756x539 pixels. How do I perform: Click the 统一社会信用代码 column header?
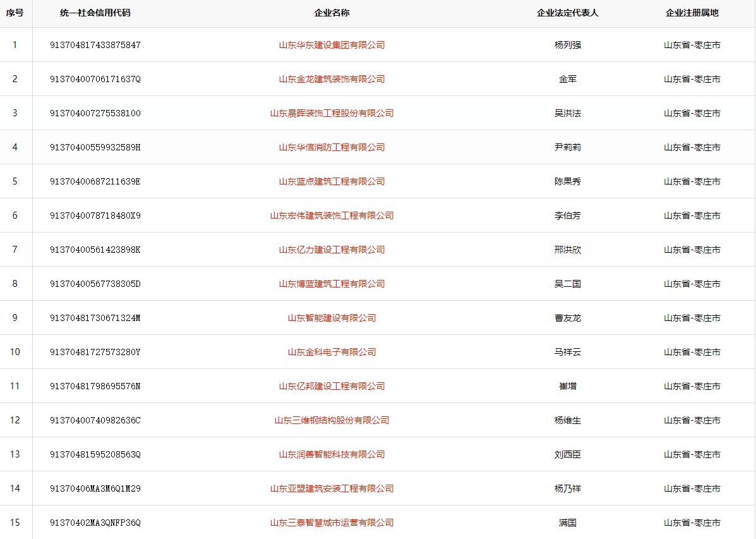tap(95, 13)
